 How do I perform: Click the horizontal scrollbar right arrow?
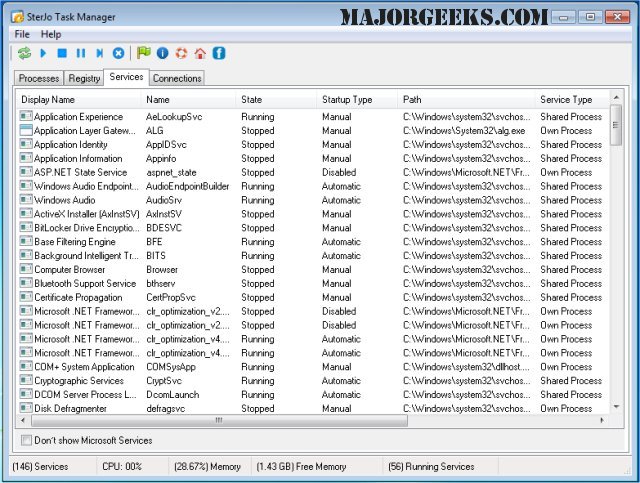(x=602, y=420)
